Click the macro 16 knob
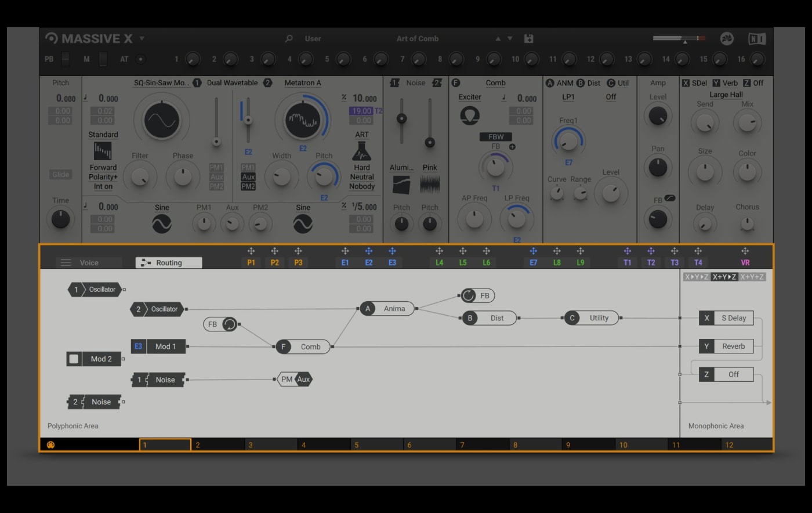This screenshot has width=812, height=513. pyautogui.click(x=757, y=59)
